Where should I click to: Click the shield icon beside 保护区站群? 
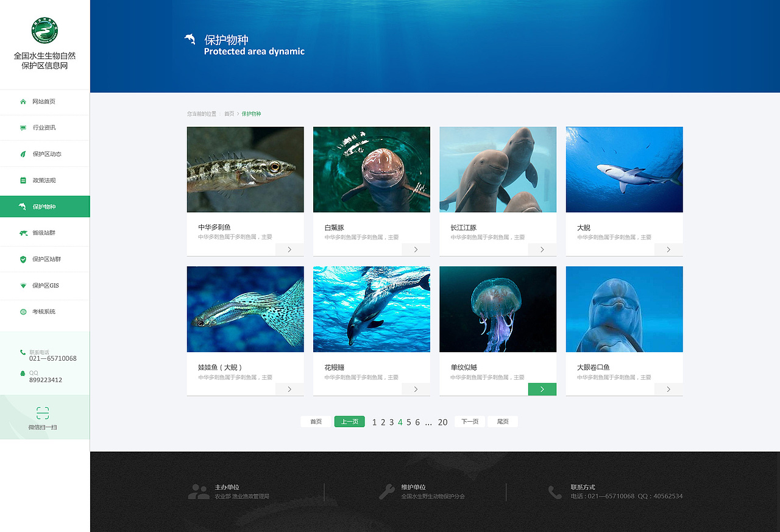pyautogui.click(x=23, y=259)
